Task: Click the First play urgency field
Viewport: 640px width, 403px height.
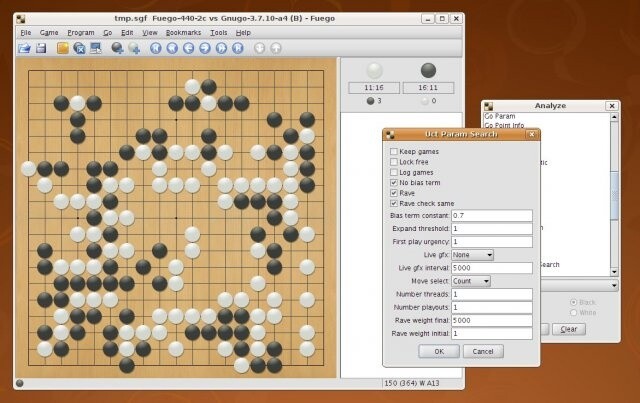Action: pos(491,242)
